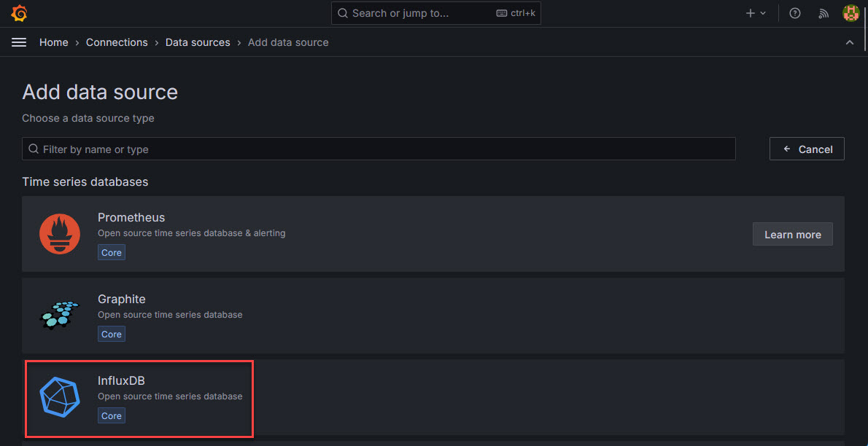Select the InfluxDB data source logo
The image size is (868, 446).
point(59,398)
